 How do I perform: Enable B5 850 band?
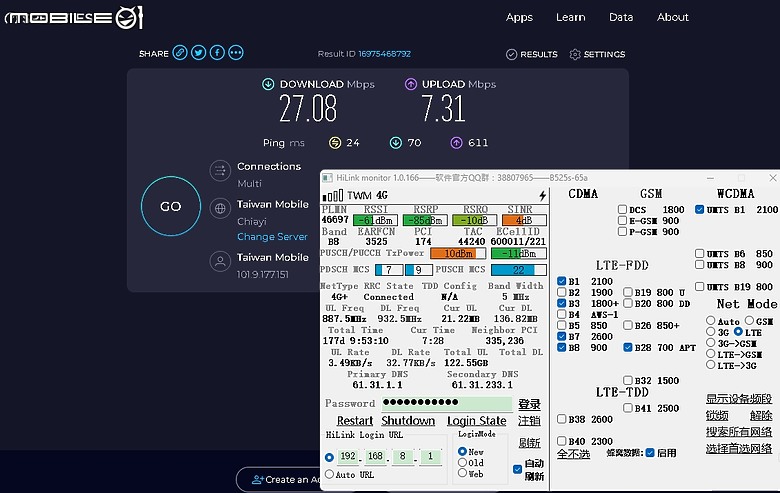562,325
